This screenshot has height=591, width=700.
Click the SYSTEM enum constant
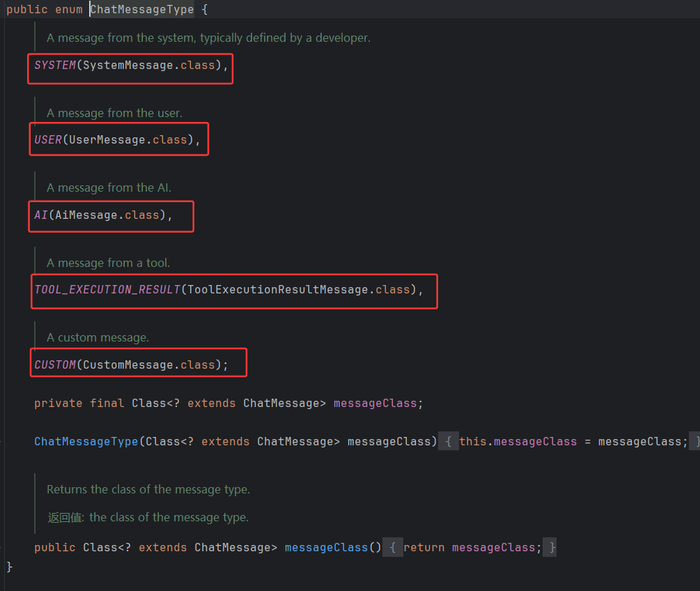pos(55,65)
